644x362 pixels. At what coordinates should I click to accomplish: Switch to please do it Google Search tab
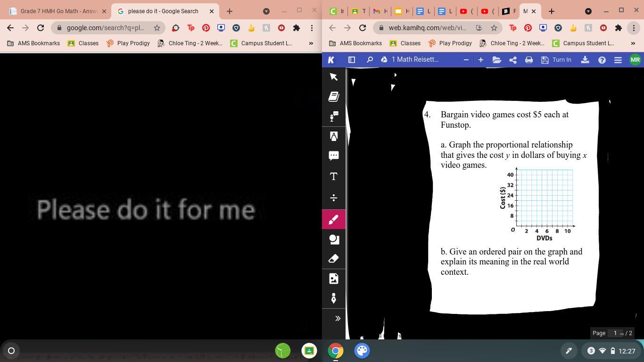pyautogui.click(x=163, y=11)
